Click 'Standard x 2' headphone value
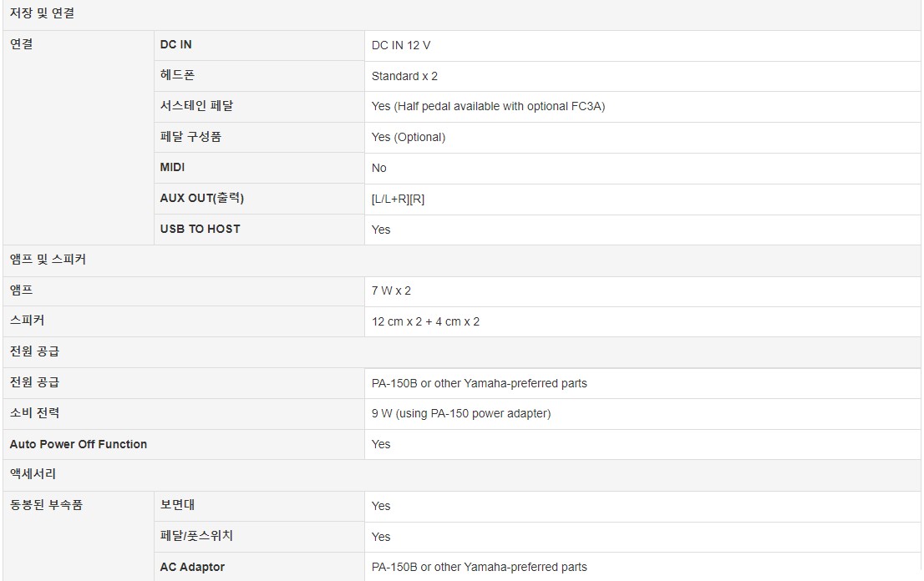This screenshot has height=581, width=924. click(404, 76)
